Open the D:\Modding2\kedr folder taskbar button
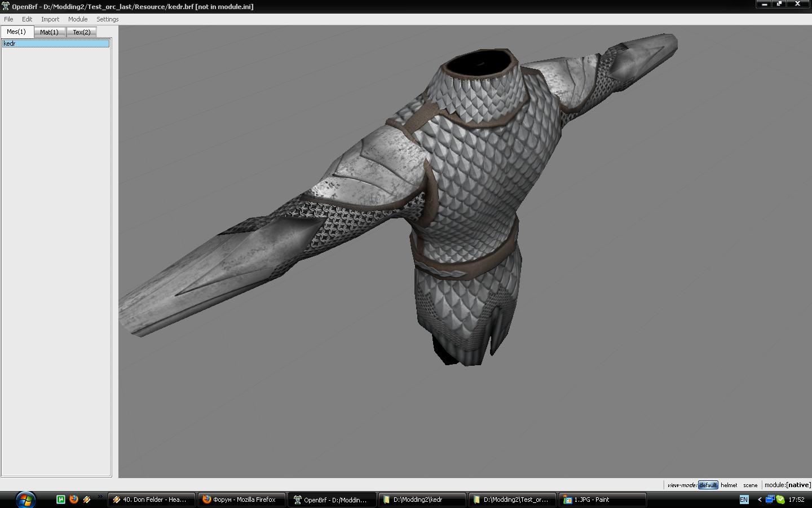Image resolution: width=812 pixels, height=508 pixels. [422, 500]
